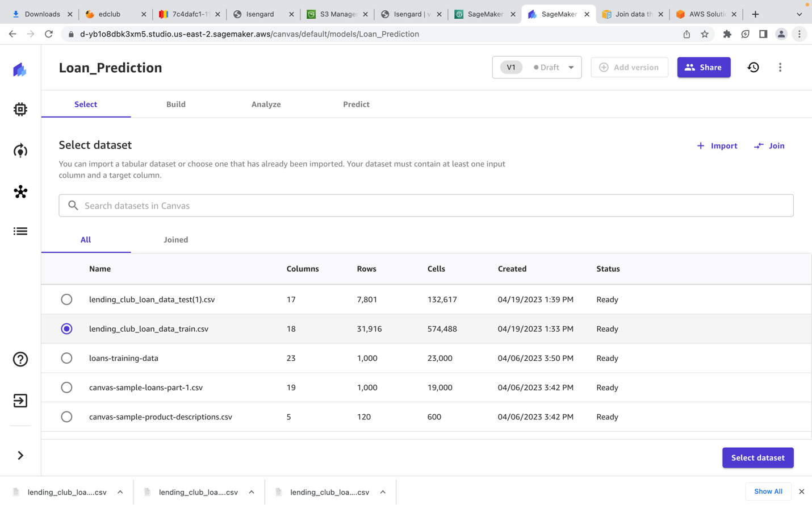Open the datasets list icon in sidebar
The width and height of the screenshot is (812, 508).
20,231
